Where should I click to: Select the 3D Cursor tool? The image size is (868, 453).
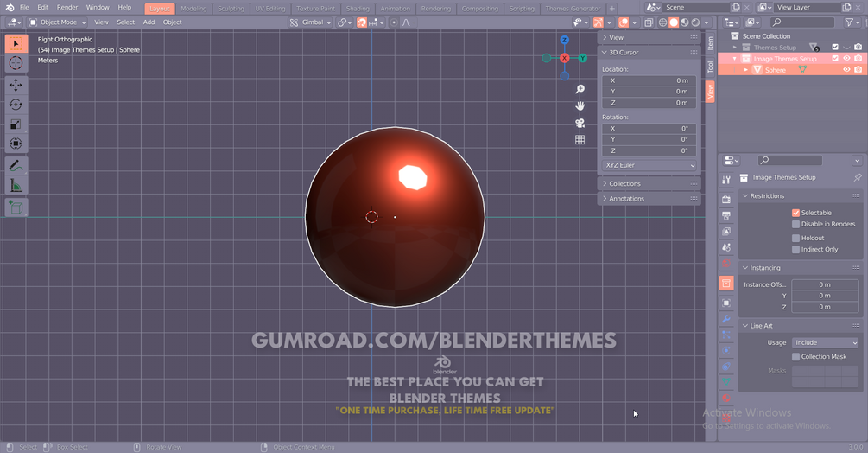point(16,63)
